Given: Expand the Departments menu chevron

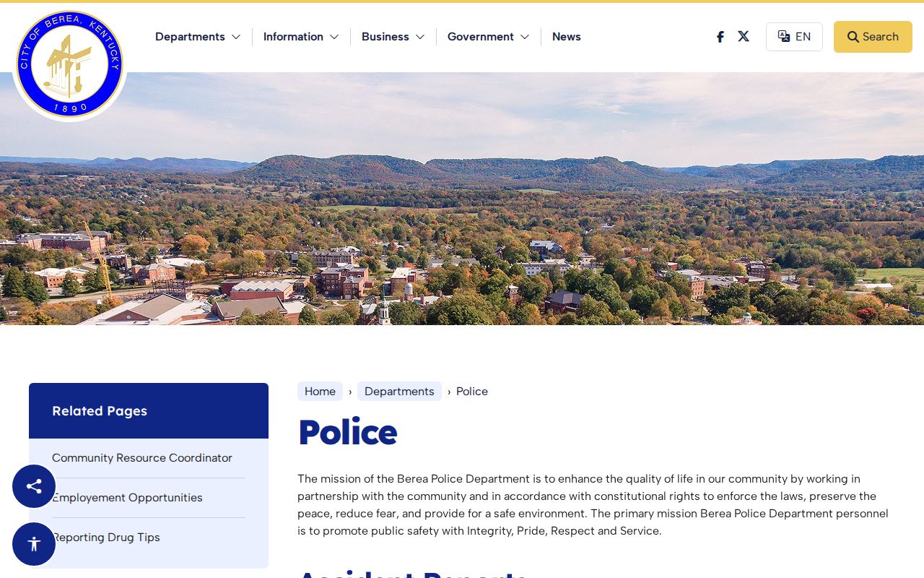Looking at the screenshot, I should tap(236, 37).
